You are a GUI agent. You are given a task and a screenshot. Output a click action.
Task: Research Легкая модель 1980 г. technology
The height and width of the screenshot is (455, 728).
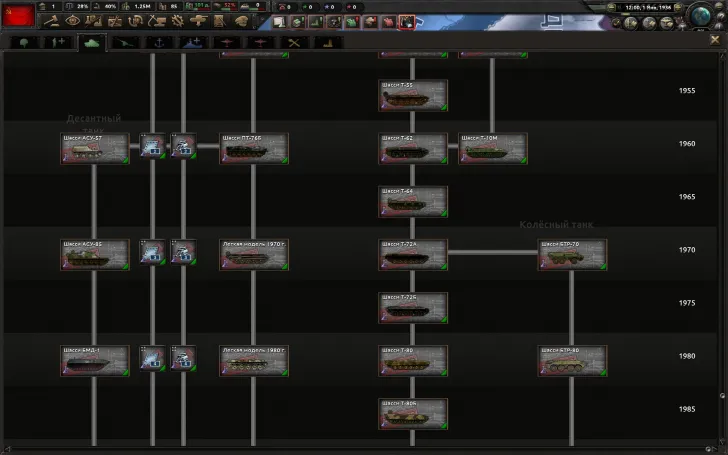coord(254,361)
